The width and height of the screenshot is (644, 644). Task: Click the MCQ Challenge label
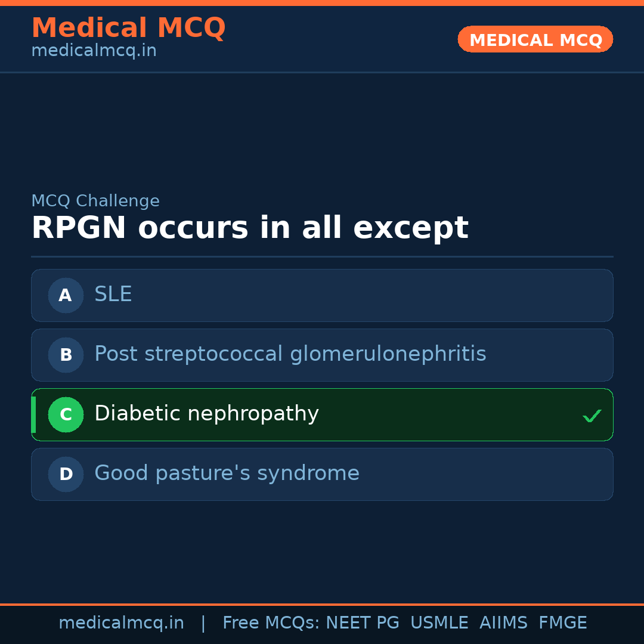[95, 201]
